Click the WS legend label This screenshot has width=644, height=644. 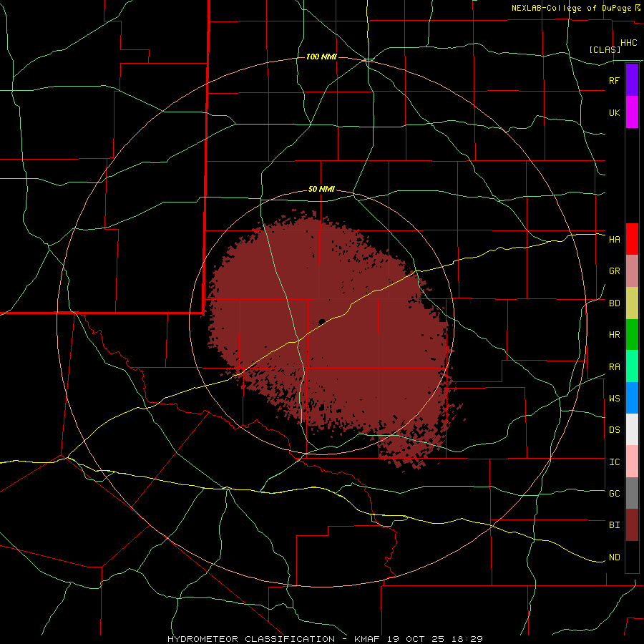point(614,399)
